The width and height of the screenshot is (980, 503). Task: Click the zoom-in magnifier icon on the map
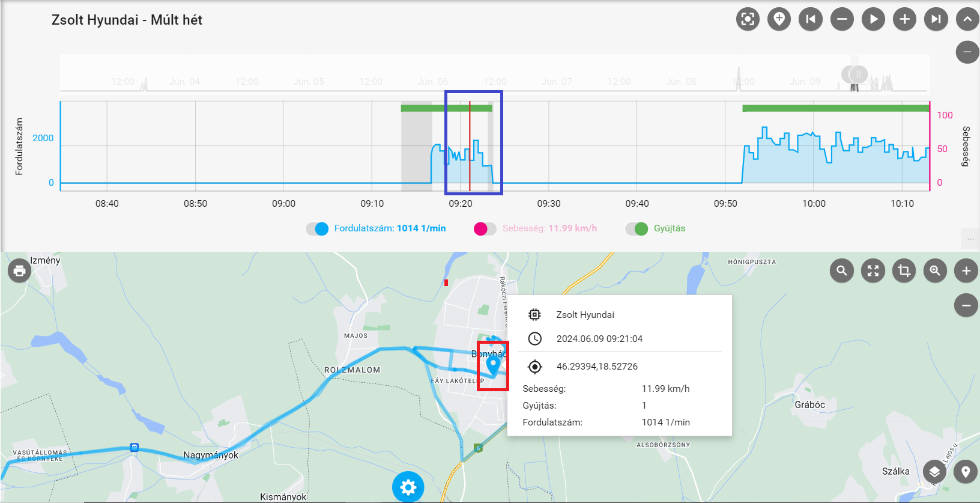935,271
